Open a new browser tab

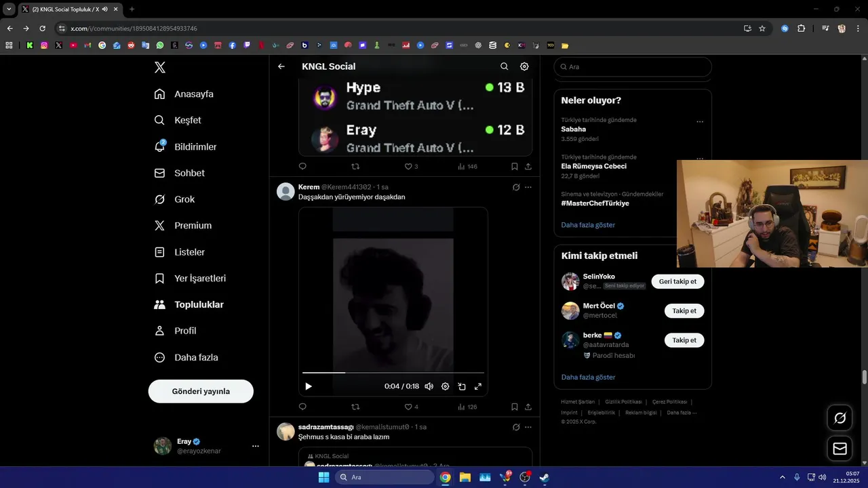[132, 9]
